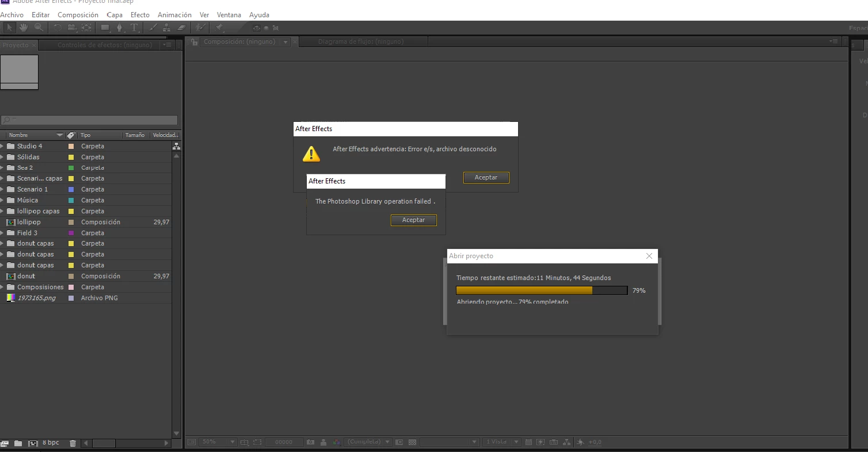Toggle the viewer lock icon beside Composición
The image size is (868, 452).
point(195,42)
